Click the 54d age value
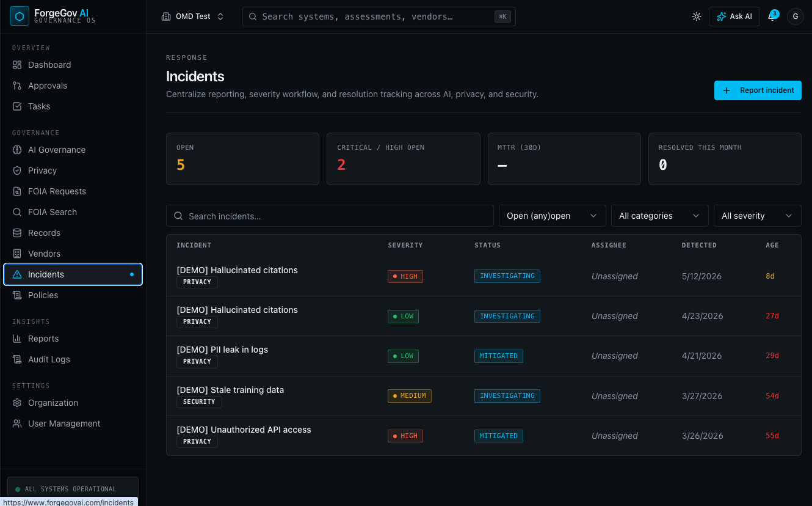The width and height of the screenshot is (812, 506). (x=772, y=396)
